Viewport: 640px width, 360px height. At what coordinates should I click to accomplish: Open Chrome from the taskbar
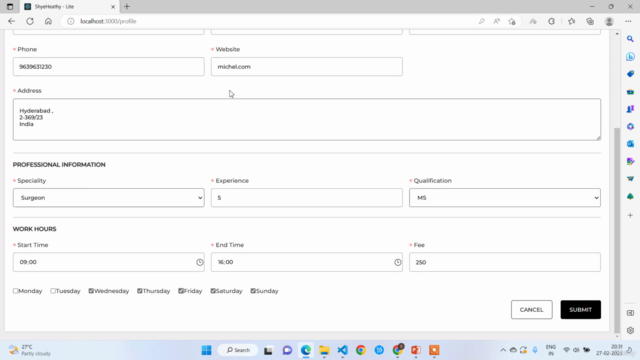pos(361,350)
